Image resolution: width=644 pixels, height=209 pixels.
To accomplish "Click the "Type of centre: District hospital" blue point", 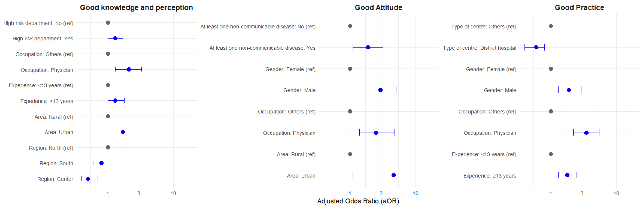I will point(536,47).
